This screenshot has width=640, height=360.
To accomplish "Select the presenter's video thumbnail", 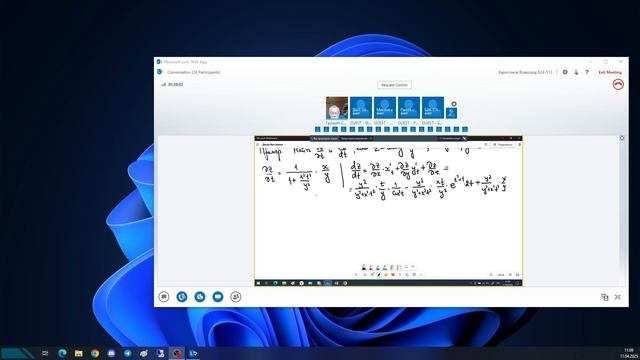I will click(x=337, y=108).
